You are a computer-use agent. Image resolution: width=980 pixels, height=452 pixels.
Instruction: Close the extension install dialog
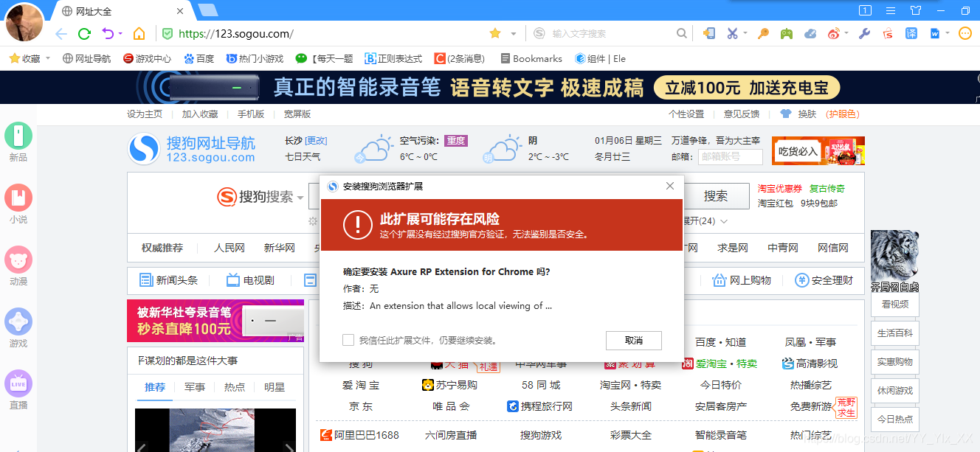(x=670, y=186)
